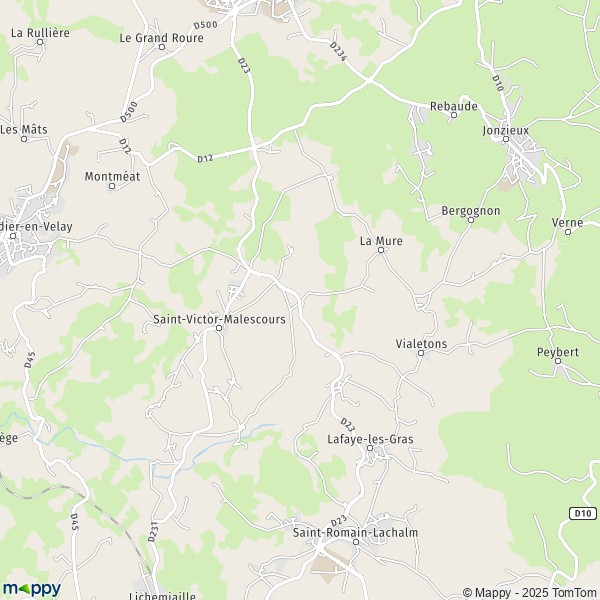
Task: Click the D12 road label
Action: [x=205, y=158]
